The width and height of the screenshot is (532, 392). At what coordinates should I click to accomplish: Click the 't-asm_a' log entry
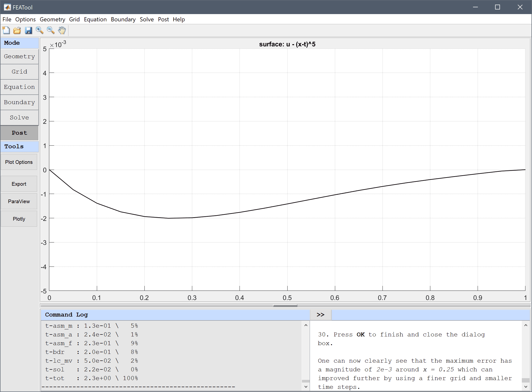91,334
